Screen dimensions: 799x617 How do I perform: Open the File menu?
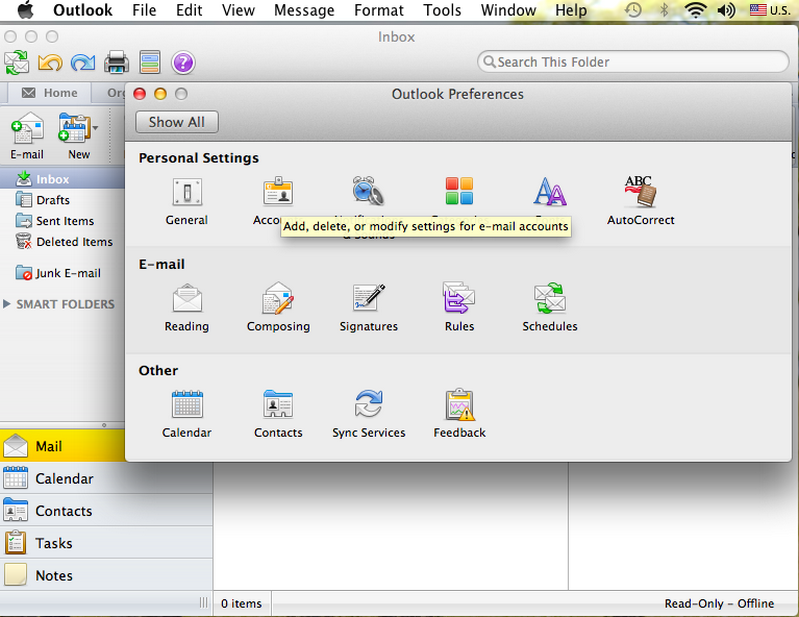[144, 10]
